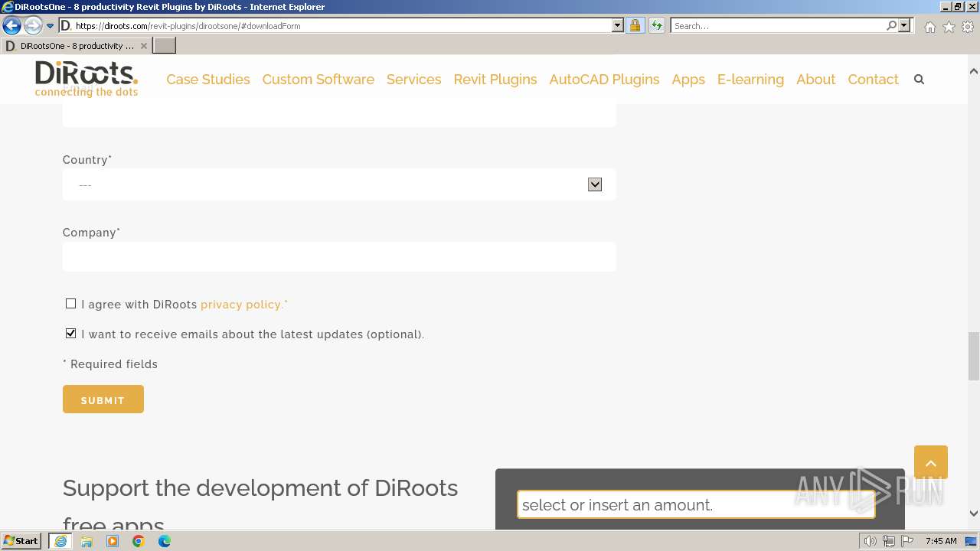Click the vertical scrollbar thumb
This screenshot has width=980, height=551.
point(973,356)
